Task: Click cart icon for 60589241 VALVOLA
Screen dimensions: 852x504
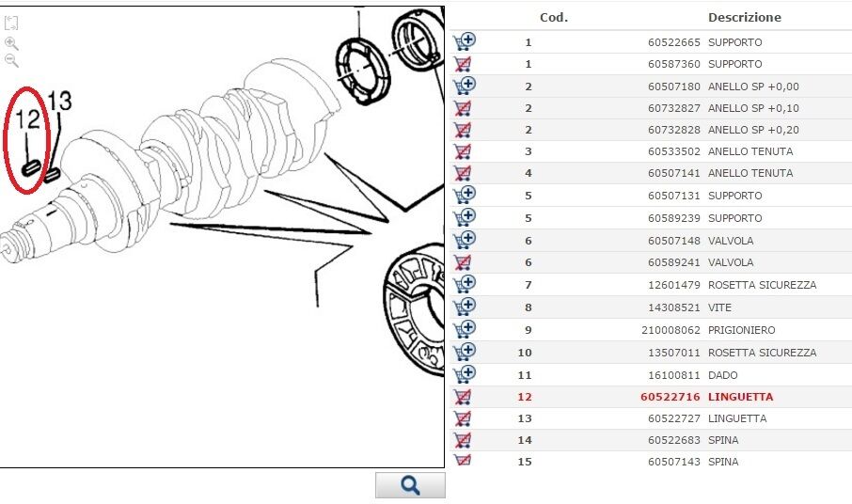Action: (463, 262)
